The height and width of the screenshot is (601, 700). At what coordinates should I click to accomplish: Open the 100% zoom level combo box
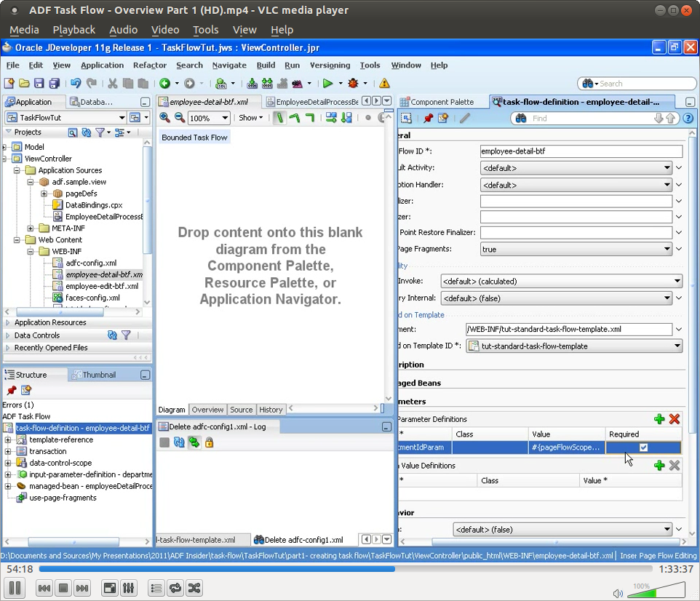pos(209,117)
